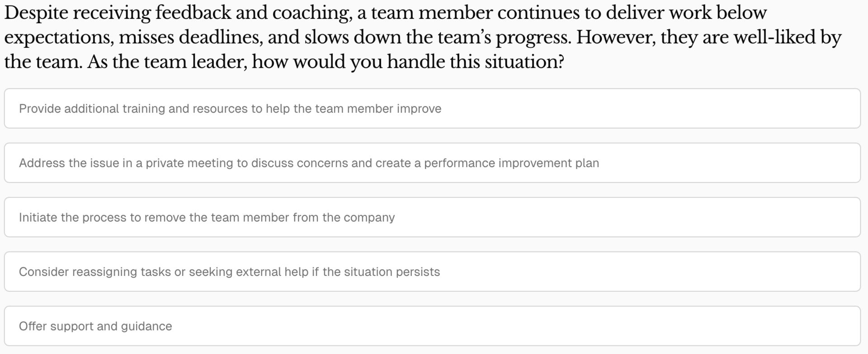
Task: Click the words 'well-liked by' in the question
Action: [x=787, y=37]
